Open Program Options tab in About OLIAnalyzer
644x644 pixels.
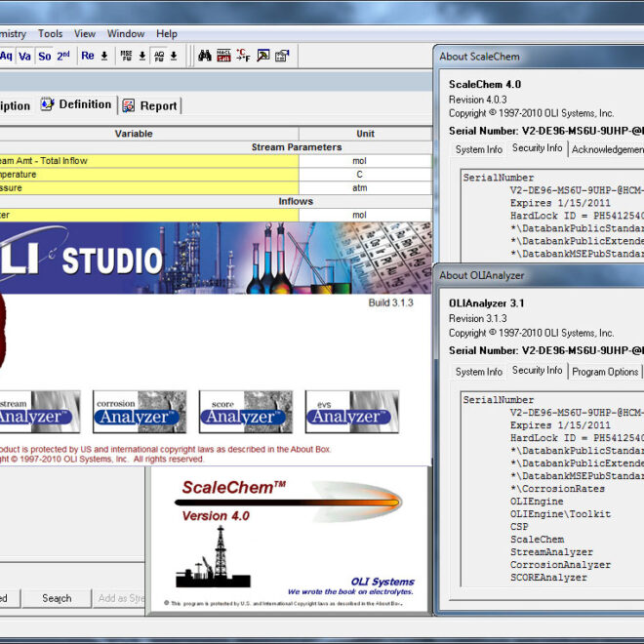click(x=605, y=371)
